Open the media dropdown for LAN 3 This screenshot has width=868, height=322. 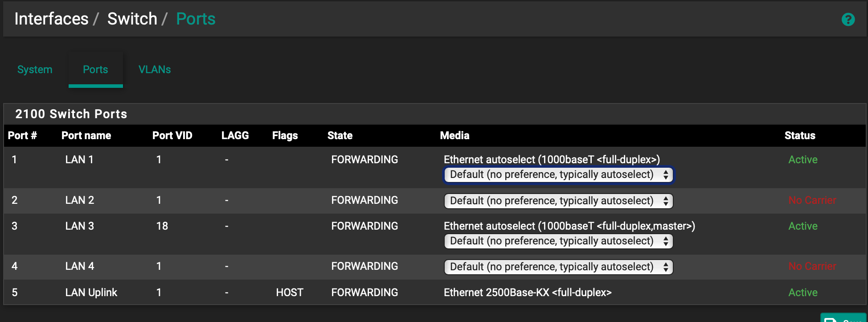pos(559,241)
